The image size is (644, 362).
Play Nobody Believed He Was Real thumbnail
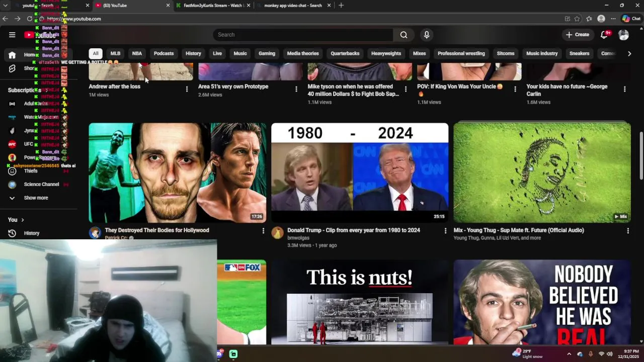pos(542,302)
